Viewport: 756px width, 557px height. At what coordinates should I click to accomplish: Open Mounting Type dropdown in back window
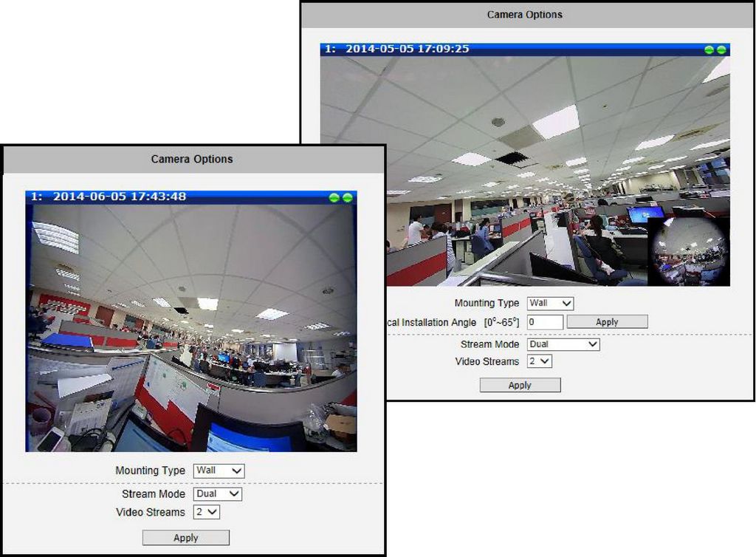tap(550, 304)
